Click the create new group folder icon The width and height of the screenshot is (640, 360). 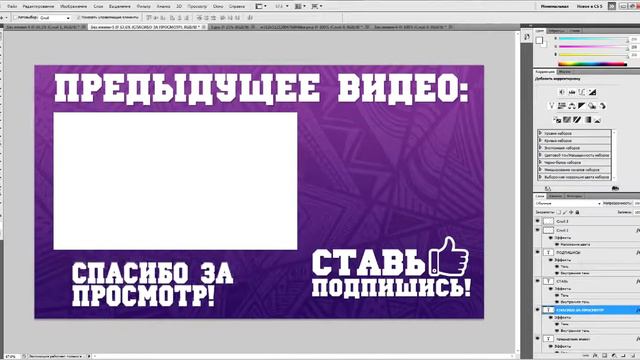[623, 356]
